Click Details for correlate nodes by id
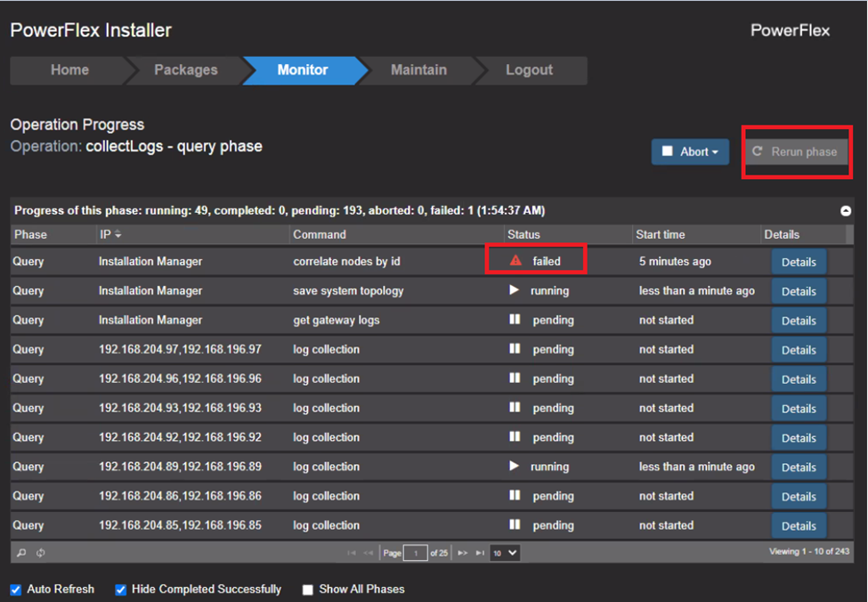868x602 pixels. coord(799,261)
